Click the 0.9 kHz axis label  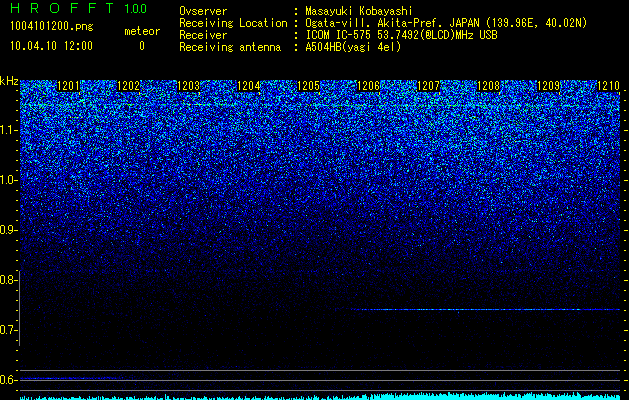click(8, 230)
